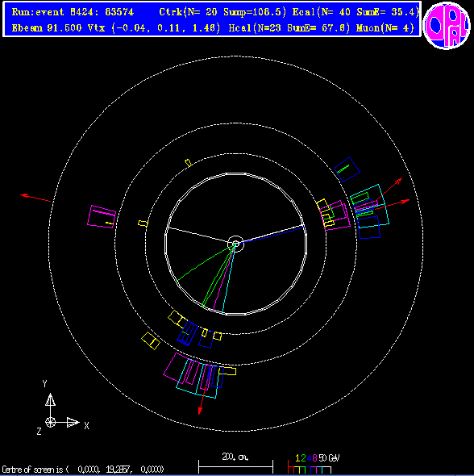Click the Ebeam 91.500 value in header

[x=47, y=28]
